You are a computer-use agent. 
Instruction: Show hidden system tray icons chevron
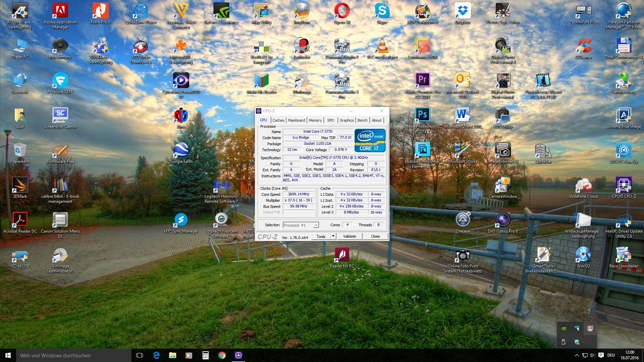(577, 355)
